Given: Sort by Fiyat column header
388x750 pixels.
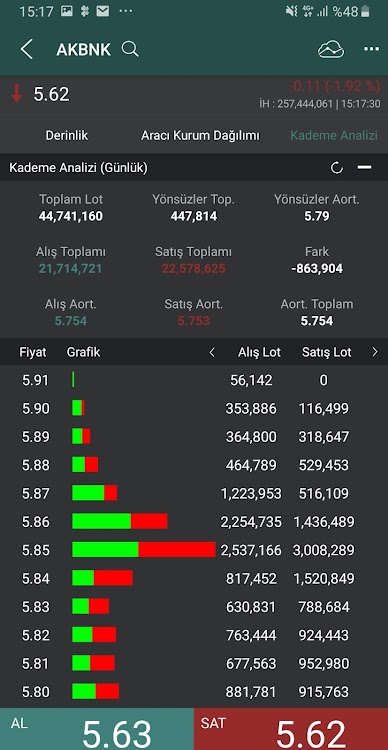Looking at the screenshot, I should (33, 353).
